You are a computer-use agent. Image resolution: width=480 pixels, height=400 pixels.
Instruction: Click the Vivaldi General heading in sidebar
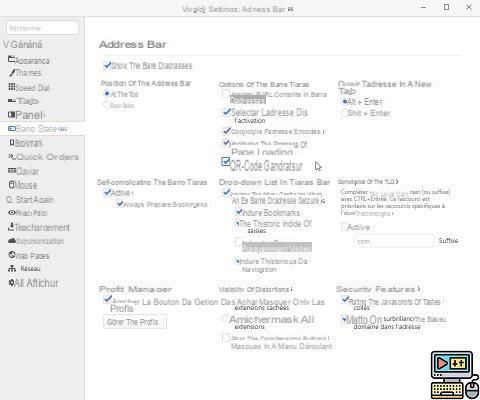(23, 44)
